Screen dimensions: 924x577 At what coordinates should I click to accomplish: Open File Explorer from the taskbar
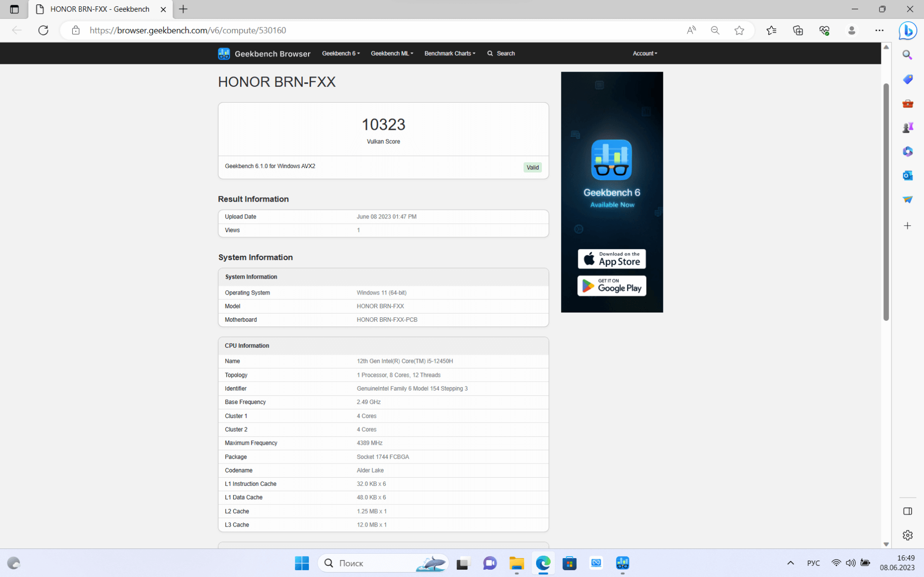(516, 563)
